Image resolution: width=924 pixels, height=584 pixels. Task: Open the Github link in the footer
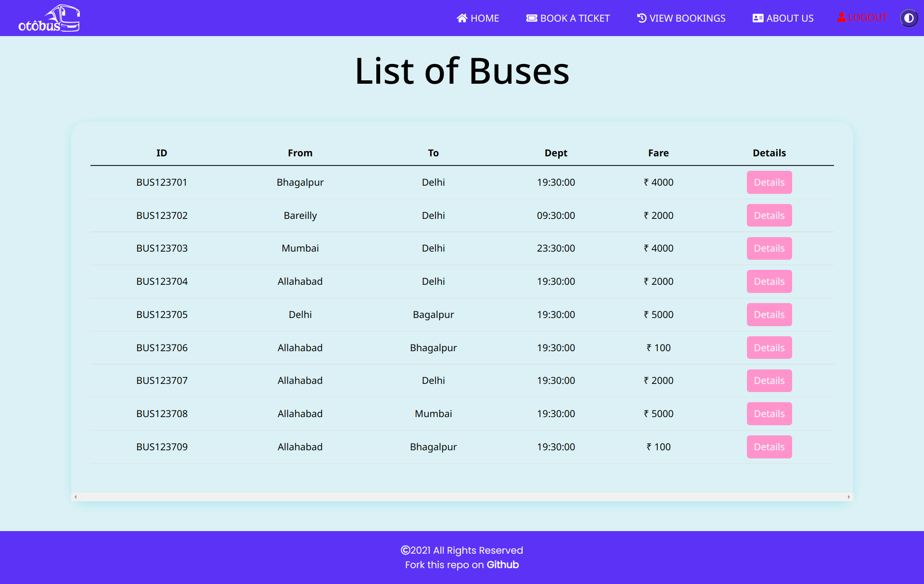(x=502, y=565)
